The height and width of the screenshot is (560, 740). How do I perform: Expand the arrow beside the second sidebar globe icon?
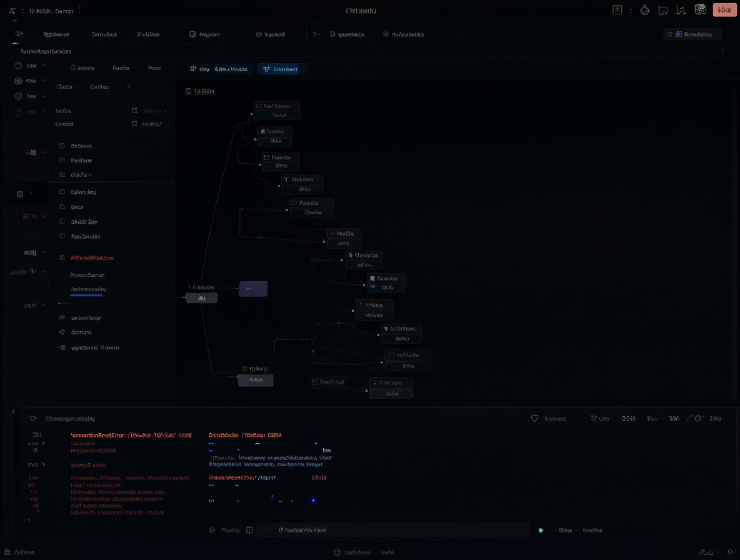pyautogui.click(x=43, y=81)
